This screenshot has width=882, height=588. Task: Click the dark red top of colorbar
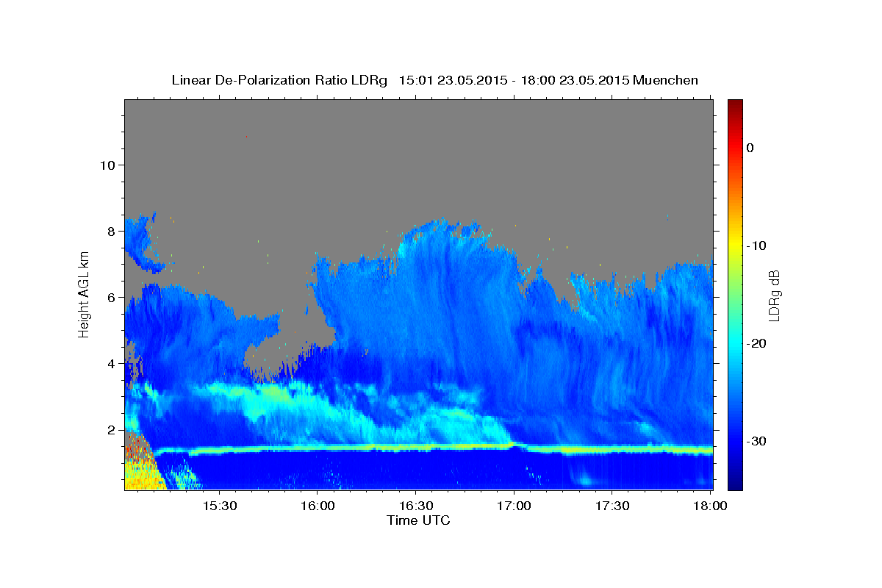735,104
